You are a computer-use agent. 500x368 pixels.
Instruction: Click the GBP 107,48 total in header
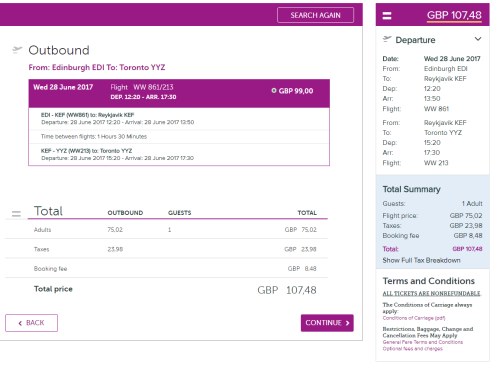(454, 15)
